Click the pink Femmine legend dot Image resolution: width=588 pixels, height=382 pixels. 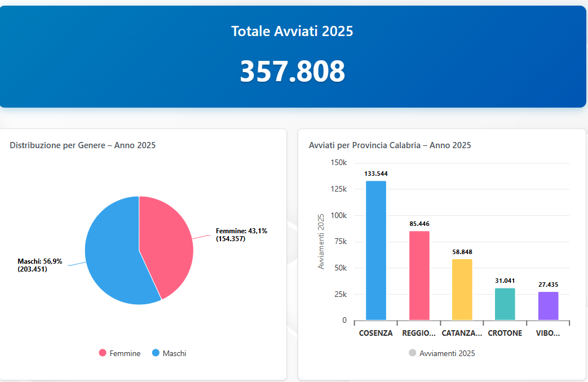click(x=103, y=353)
